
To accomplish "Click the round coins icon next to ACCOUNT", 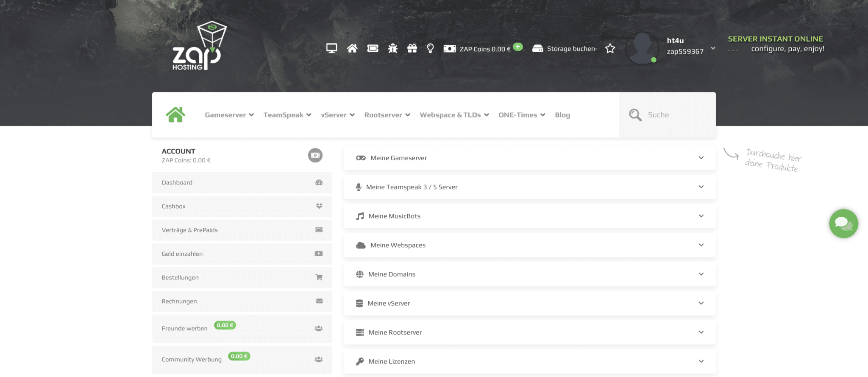I will point(315,155).
